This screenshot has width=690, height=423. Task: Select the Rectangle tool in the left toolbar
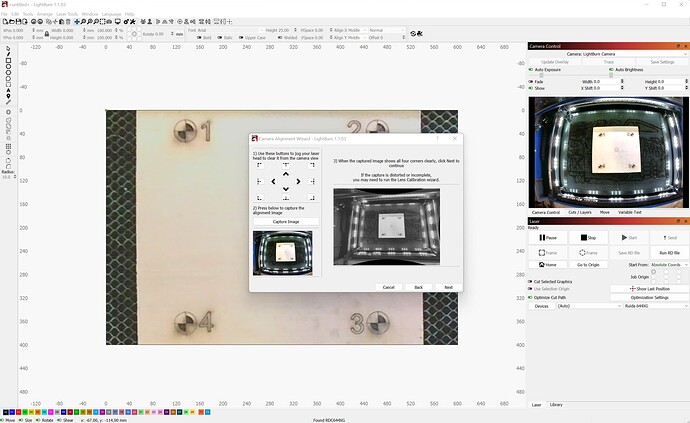(x=8, y=61)
